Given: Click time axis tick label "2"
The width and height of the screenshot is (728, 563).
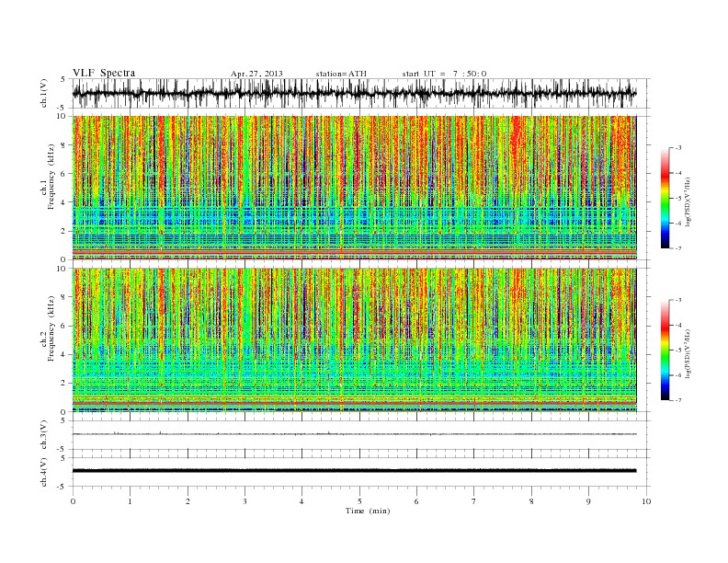Looking at the screenshot, I should tap(188, 501).
